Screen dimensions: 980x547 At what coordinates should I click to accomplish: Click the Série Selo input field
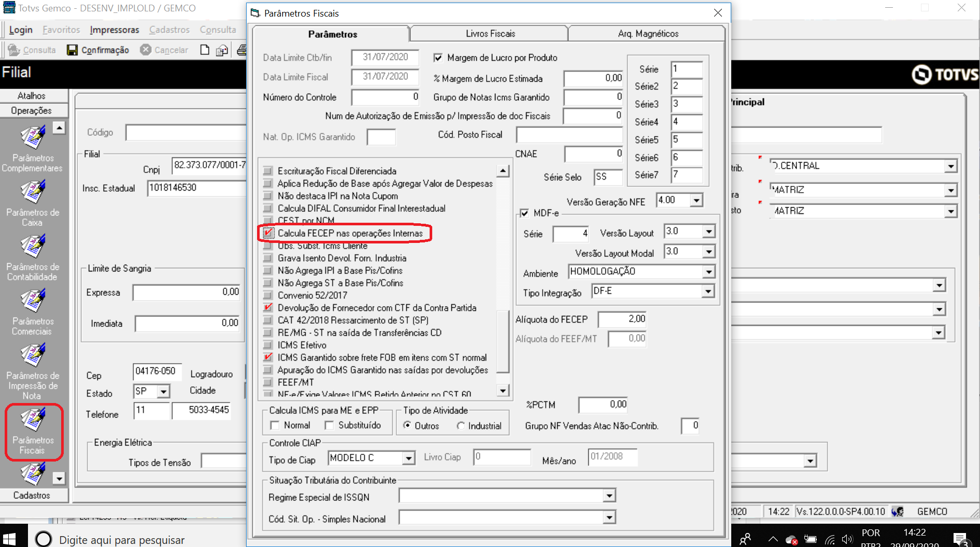coord(608,177)
